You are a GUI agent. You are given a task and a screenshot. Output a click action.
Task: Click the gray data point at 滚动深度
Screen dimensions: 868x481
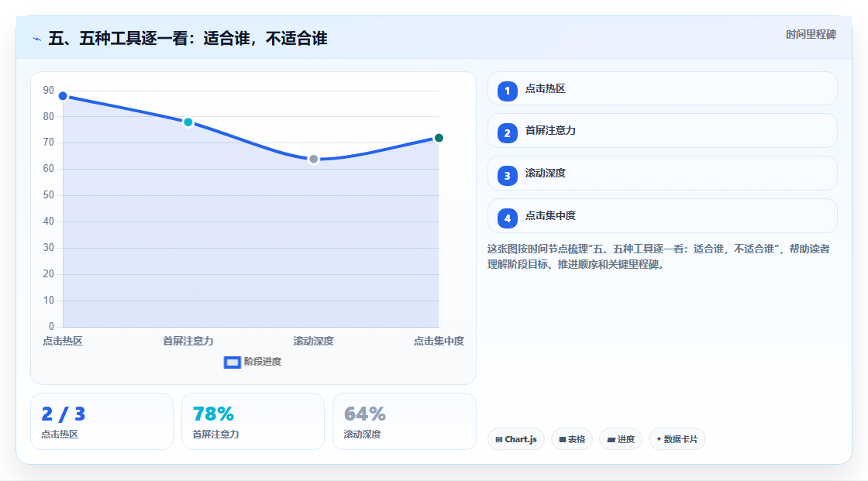pyautogui.click(x=313, y=160)
